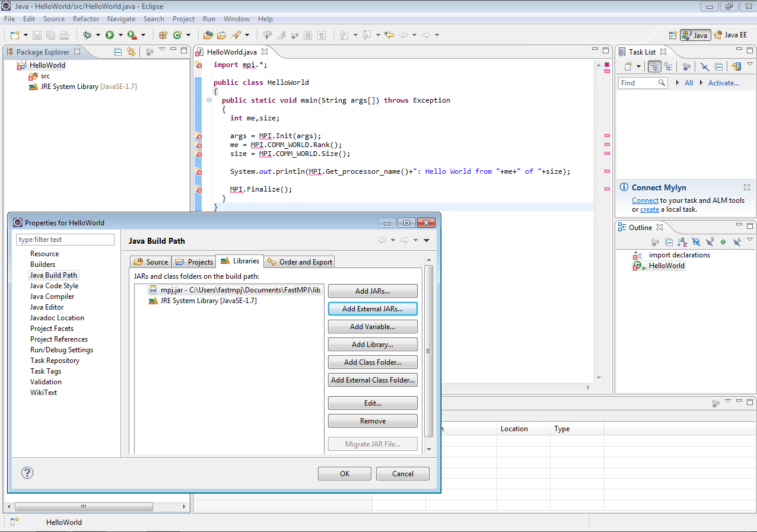This screenshot has width=757, height=532.
Task: Collapse the main method fold marker in editor
Action: [209, 100]
